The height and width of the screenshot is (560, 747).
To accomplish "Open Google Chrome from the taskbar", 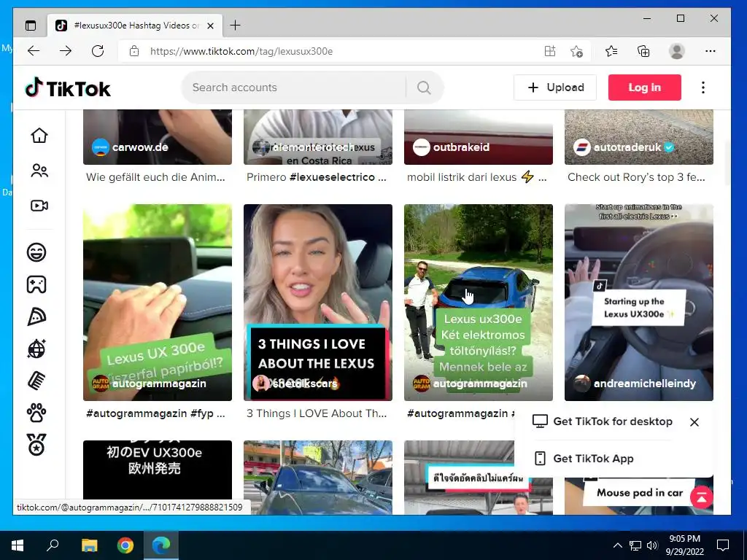I will tap(125, 545).
